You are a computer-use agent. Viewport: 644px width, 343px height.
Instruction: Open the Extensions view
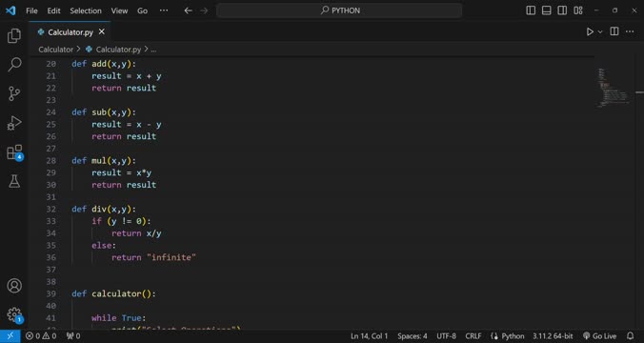click(14, 152)
